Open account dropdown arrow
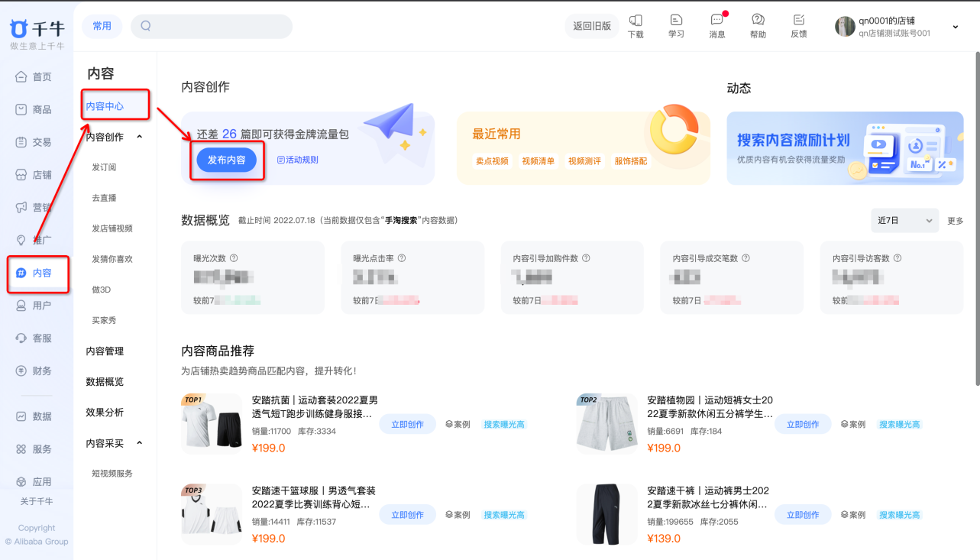 pyautogui.click(x=956, y=27)
